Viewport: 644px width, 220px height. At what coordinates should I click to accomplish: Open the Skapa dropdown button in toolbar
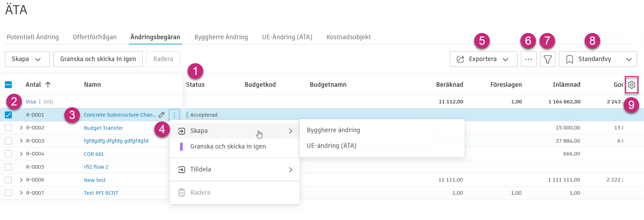tap(27, 59)
